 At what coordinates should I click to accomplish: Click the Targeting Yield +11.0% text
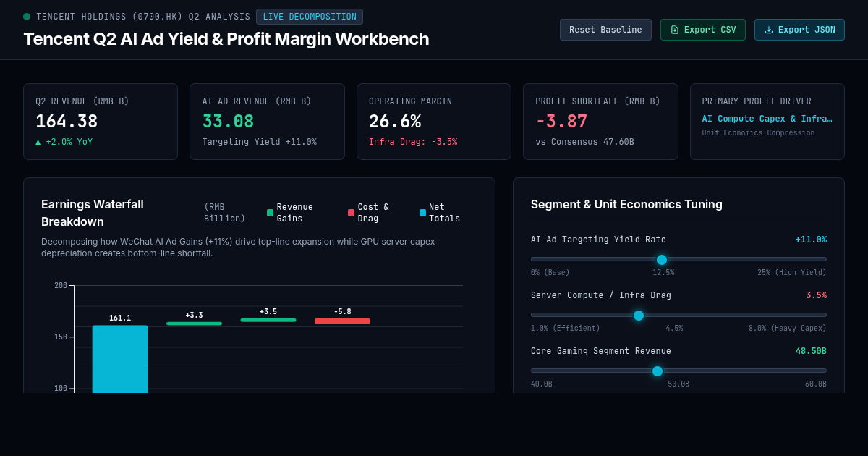point(260,142)
